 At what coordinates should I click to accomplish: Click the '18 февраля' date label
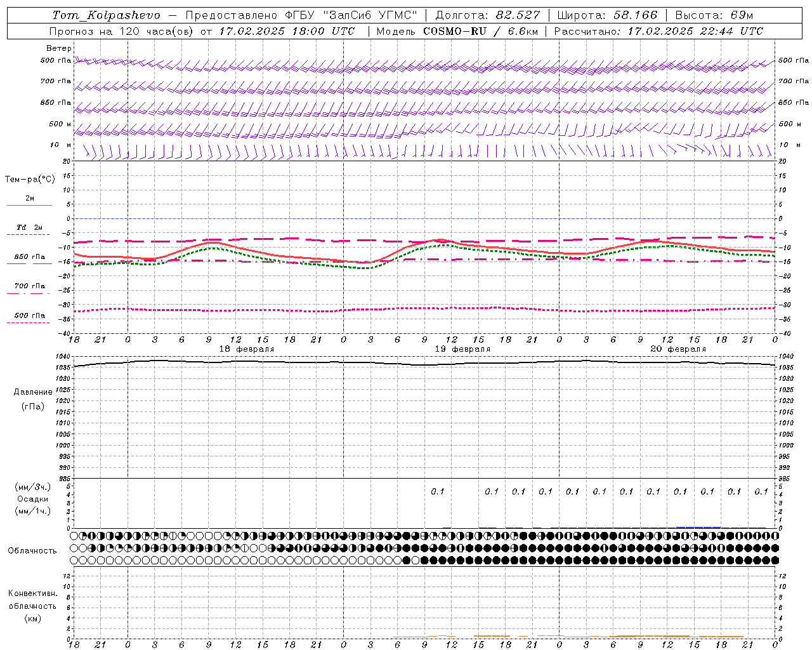coord(247,349)
